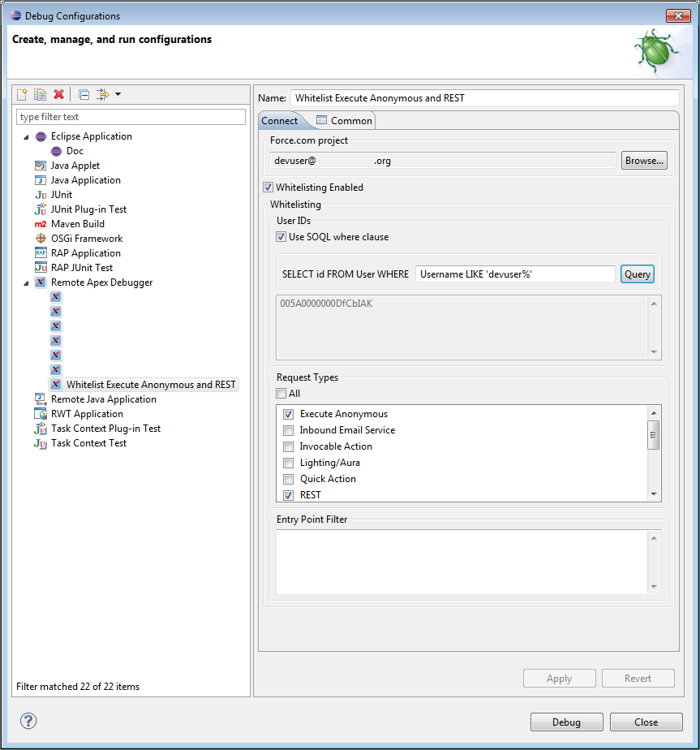Screen dimensions: 700x750
Task: Click Entry Point Filter scroll-up arrow
Action: [654, 538]
